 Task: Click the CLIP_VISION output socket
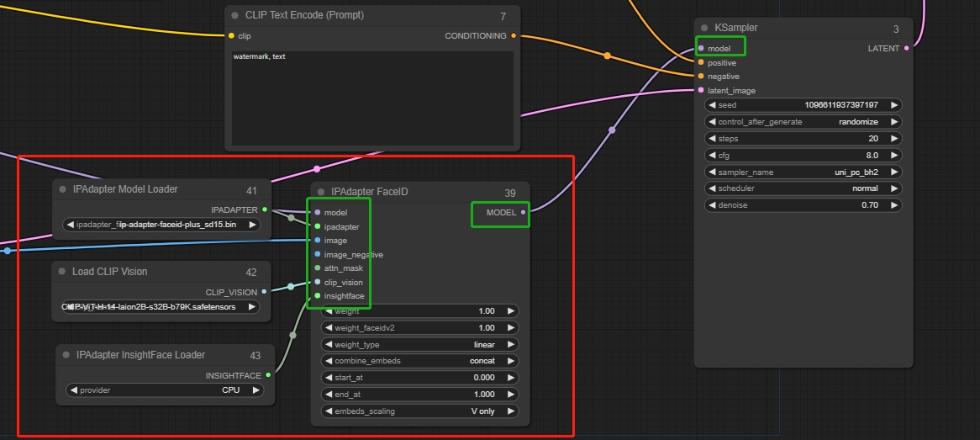[264, 292]
